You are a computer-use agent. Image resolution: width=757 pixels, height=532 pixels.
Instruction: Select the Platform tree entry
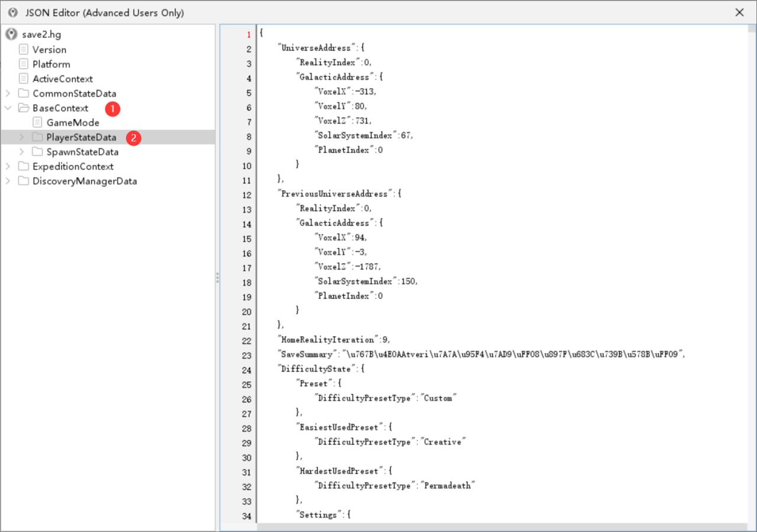coord(51,64)
